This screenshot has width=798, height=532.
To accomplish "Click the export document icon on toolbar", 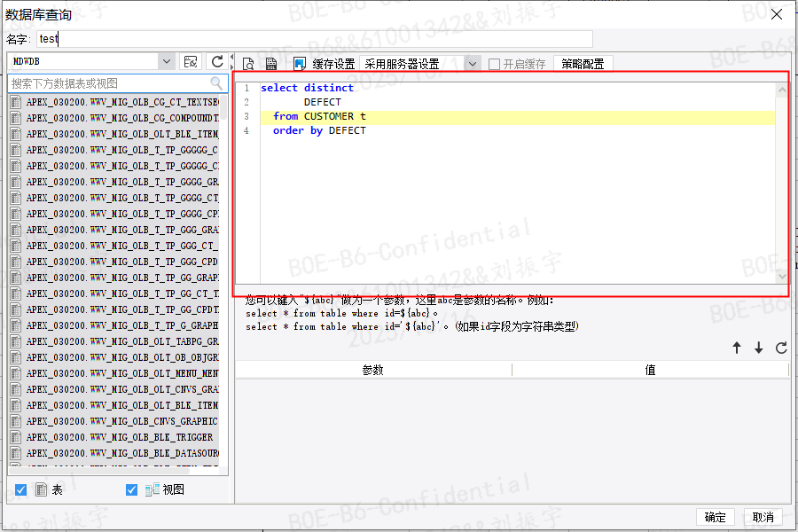I will pos(271,62).
